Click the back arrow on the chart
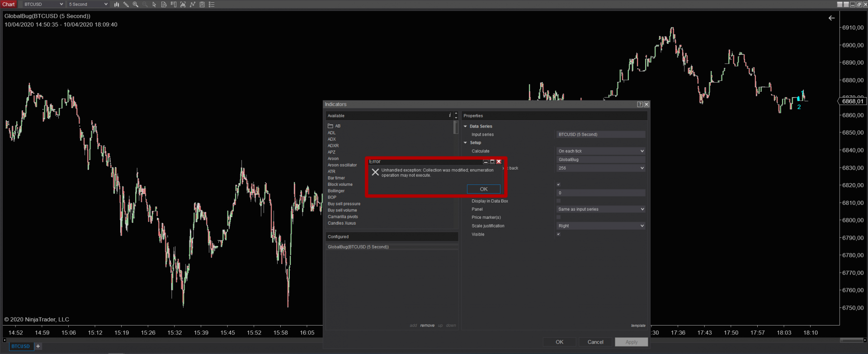 831,18
